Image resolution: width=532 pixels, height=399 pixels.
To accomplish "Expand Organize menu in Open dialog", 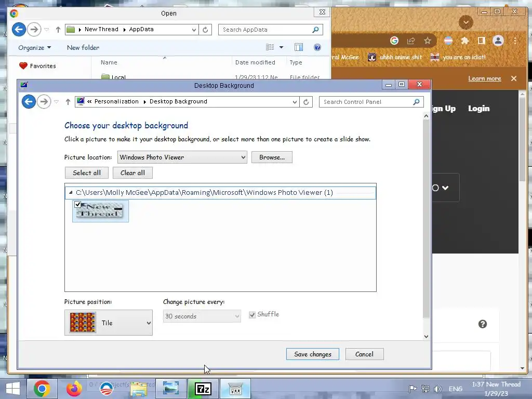I will coord(35,47).
